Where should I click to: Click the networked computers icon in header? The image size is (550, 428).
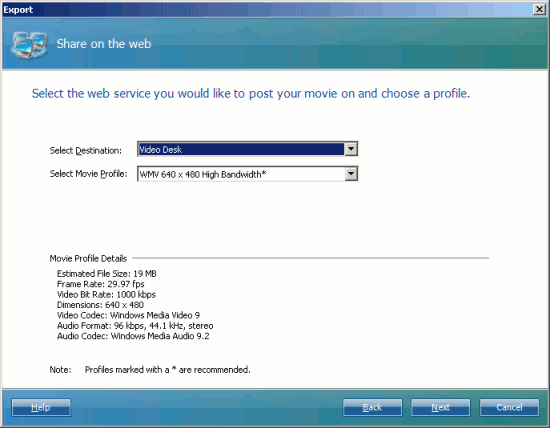[29, 45]
